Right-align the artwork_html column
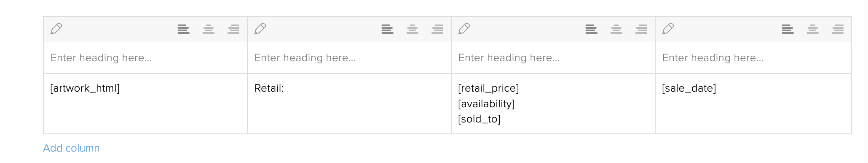Screen dimensions: 868x163 click(x=233, y=29)
